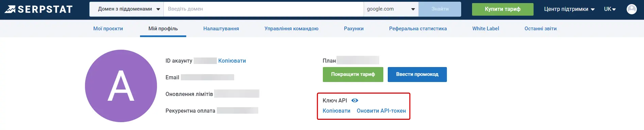This screenshot has width=644, height=130.
Task: Click the 'План' label
Action: pos(329,61)
